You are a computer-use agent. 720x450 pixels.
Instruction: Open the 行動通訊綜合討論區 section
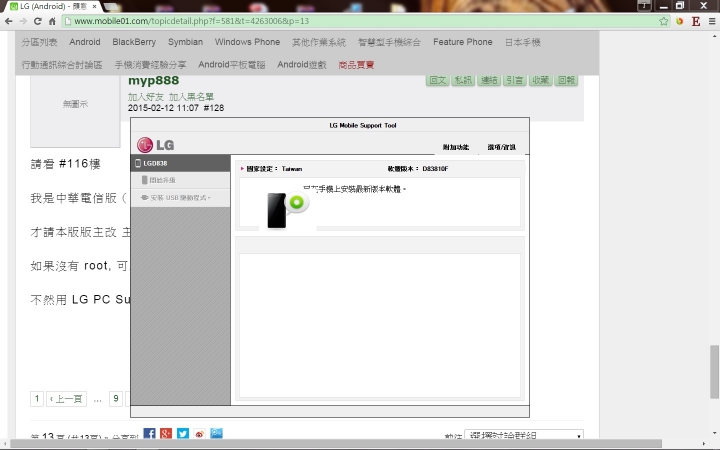point(62,65)
